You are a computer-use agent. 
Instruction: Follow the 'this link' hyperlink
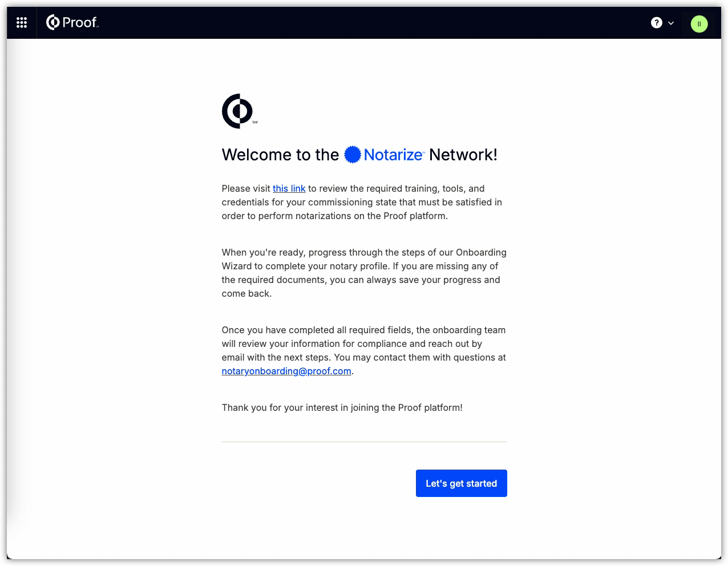tap(289, 188)
